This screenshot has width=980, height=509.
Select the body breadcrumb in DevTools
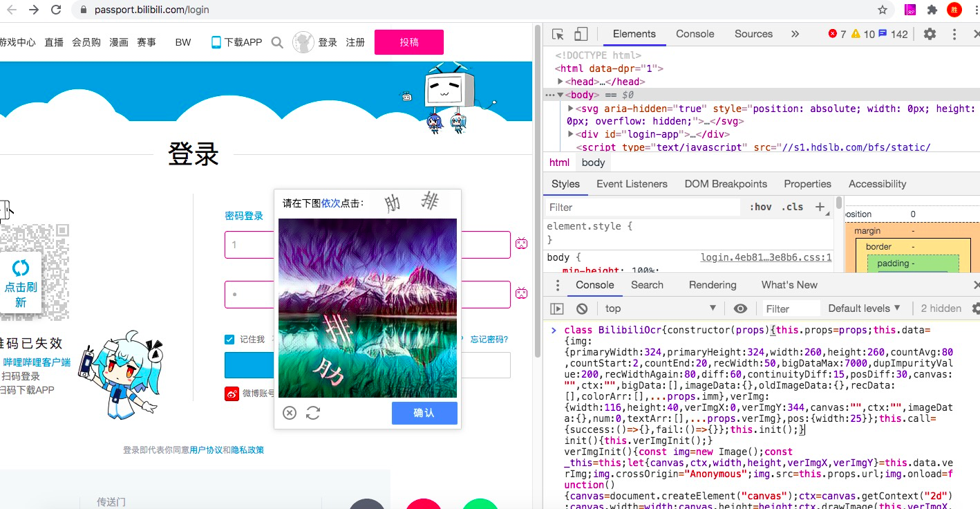pyautogui.click(x=593, y=163)
